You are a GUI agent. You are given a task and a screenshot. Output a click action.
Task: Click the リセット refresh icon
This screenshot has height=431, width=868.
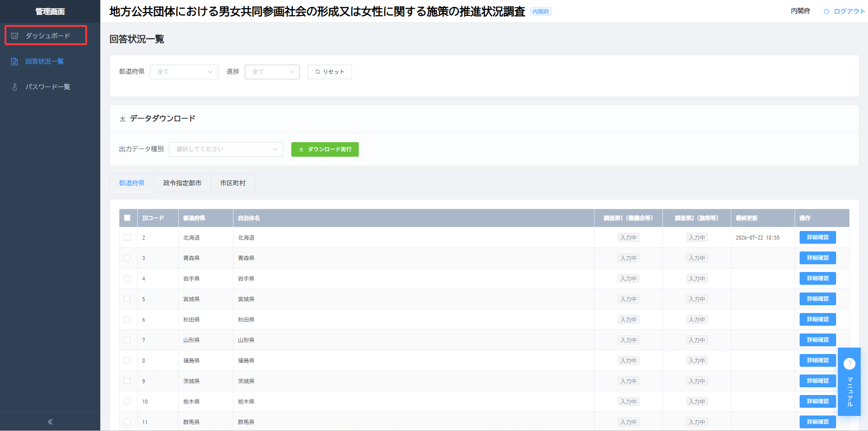pyautogui.click(x=318, y=72)
